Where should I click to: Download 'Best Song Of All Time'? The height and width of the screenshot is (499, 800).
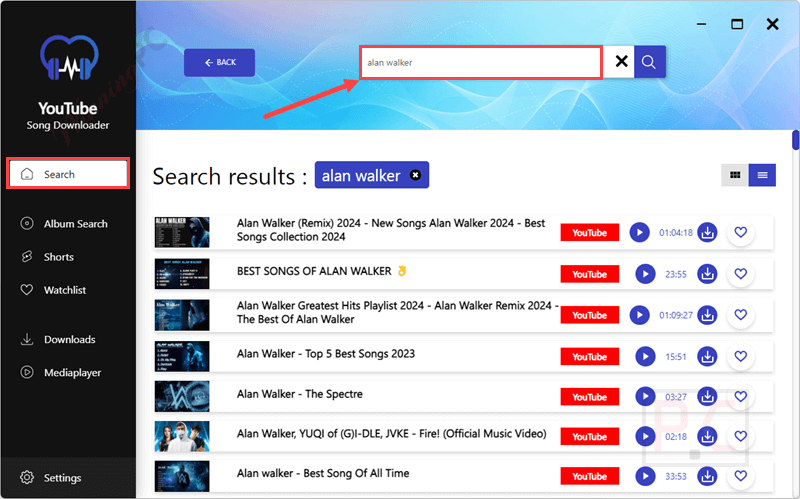[707, 477]
